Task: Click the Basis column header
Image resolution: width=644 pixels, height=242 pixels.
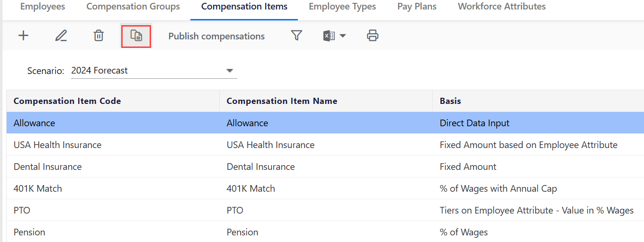Action: (450, 101)
